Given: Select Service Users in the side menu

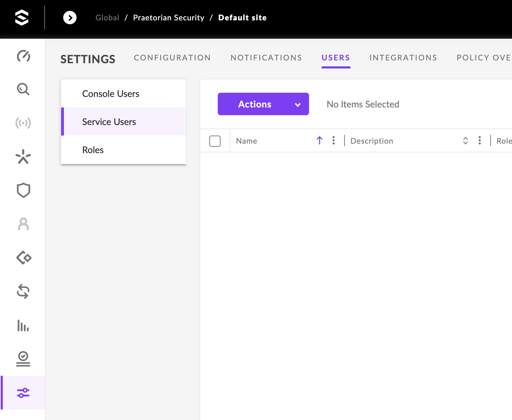Looking at the screenshot, I should point(124,122).
